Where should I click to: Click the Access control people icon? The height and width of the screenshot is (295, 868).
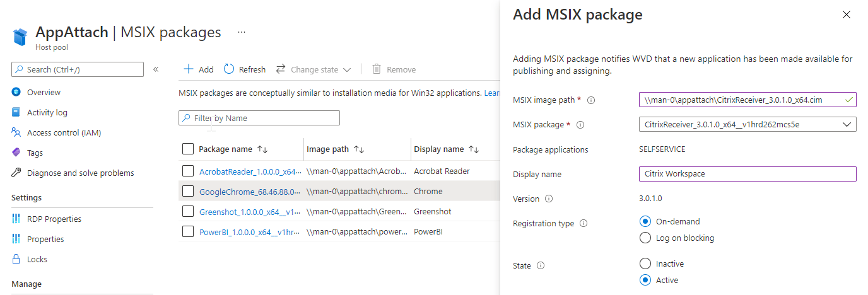point(16,132)
